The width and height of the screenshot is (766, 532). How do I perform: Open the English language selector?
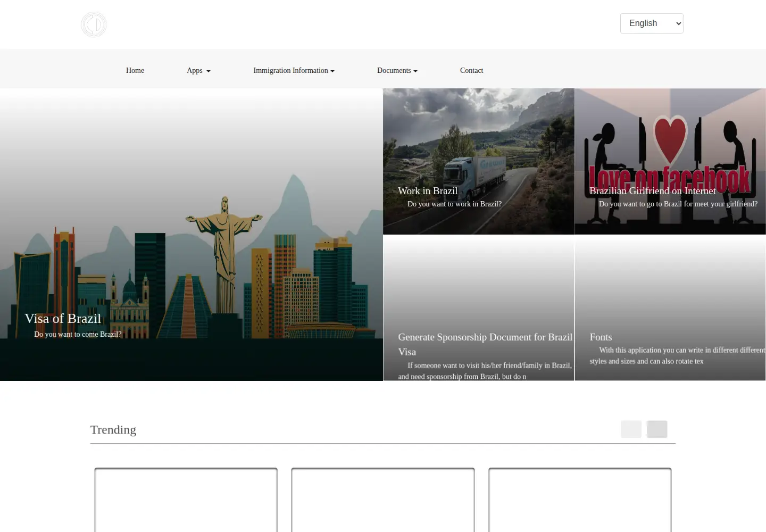(652, 23)
